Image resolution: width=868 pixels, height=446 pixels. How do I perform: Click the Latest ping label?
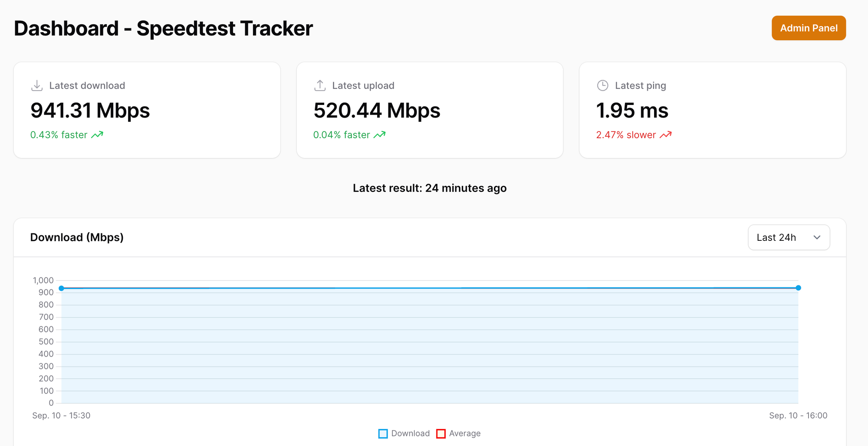click(641, 86)
